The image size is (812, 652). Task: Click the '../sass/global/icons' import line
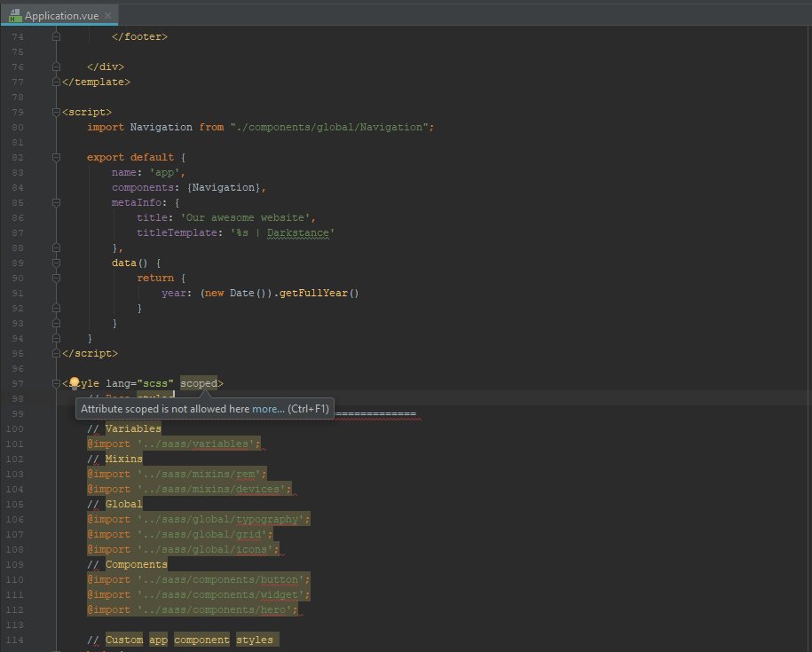pyautogui.click(x=184, y=550)
